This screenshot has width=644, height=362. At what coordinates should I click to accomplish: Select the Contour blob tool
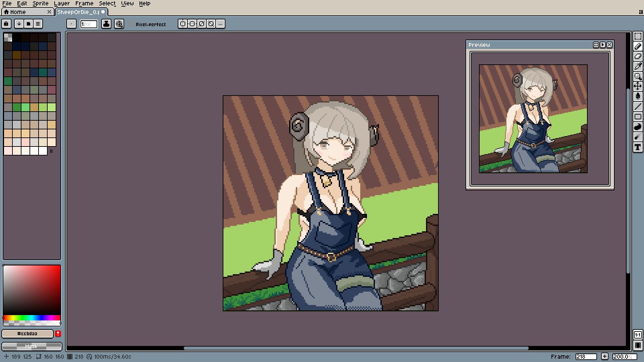pyautogui.click(x=638, y=127)
